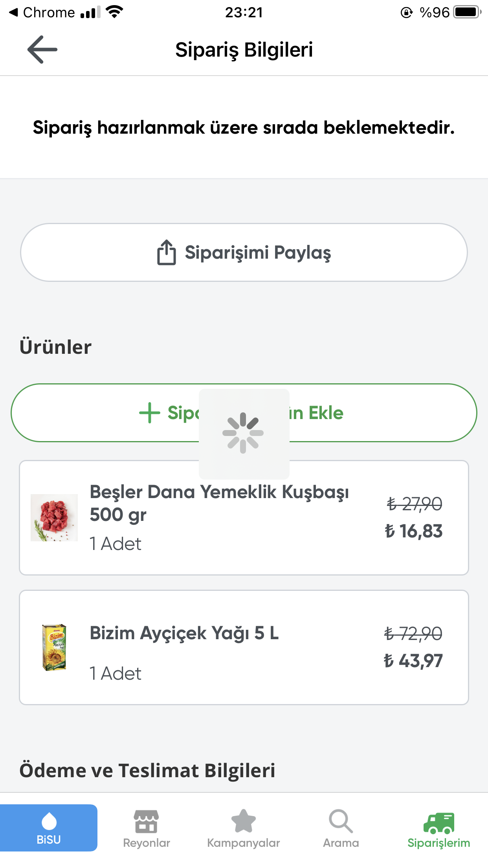
Task: Tap the loading spinner overlay
Action: pos(244,433)
